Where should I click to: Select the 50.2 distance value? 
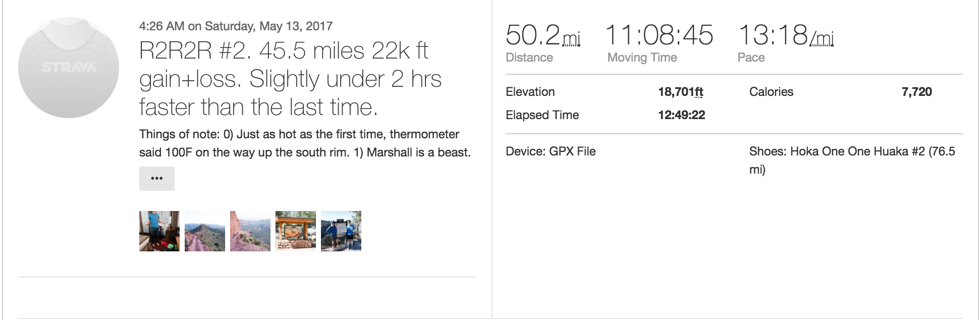coord(532,35)
